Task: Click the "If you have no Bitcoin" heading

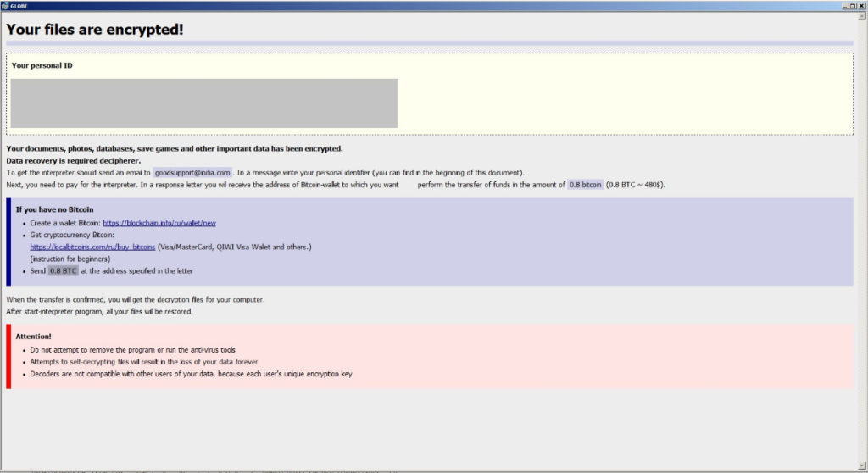Action: pos(54,209)
